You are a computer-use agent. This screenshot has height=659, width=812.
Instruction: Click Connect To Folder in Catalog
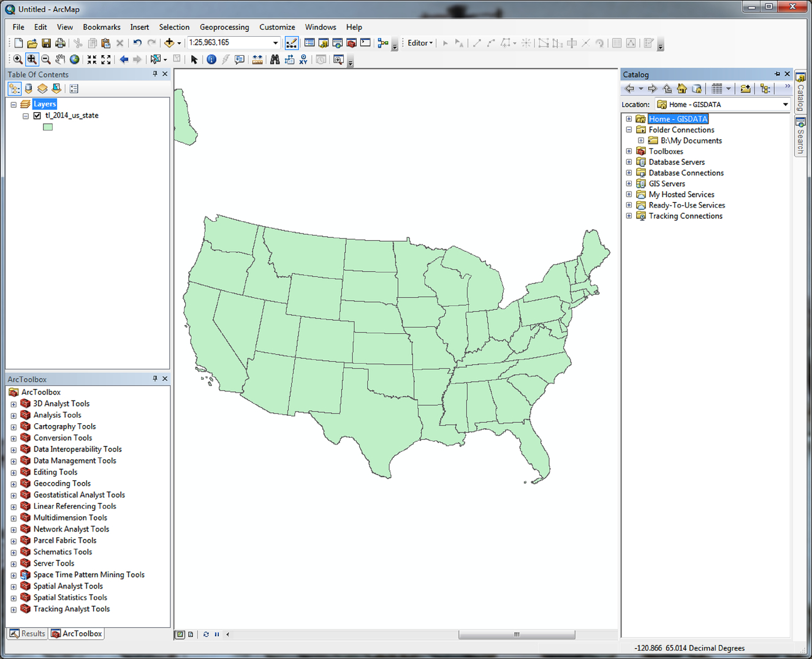[x=745, y=89]
